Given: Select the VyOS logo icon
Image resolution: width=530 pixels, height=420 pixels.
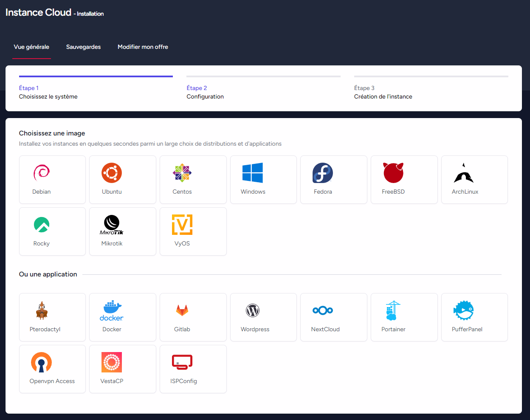Looking at the screenshot, I should point(182,225).
